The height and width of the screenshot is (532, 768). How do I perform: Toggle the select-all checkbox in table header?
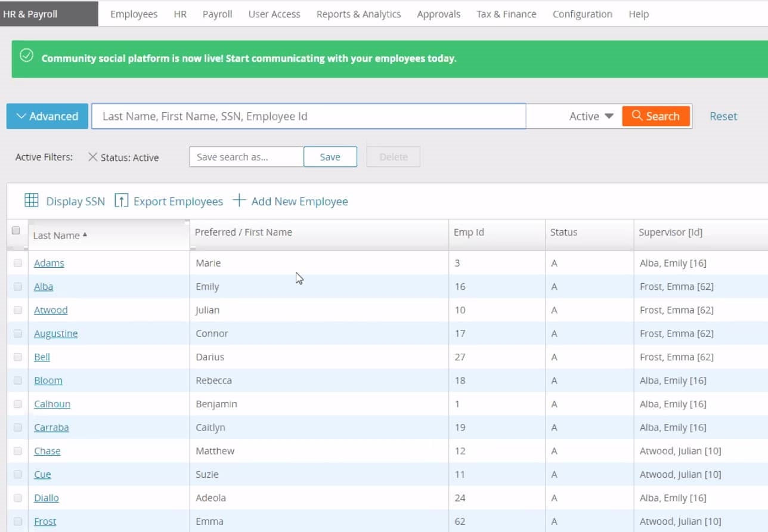[x=16, y=230]
